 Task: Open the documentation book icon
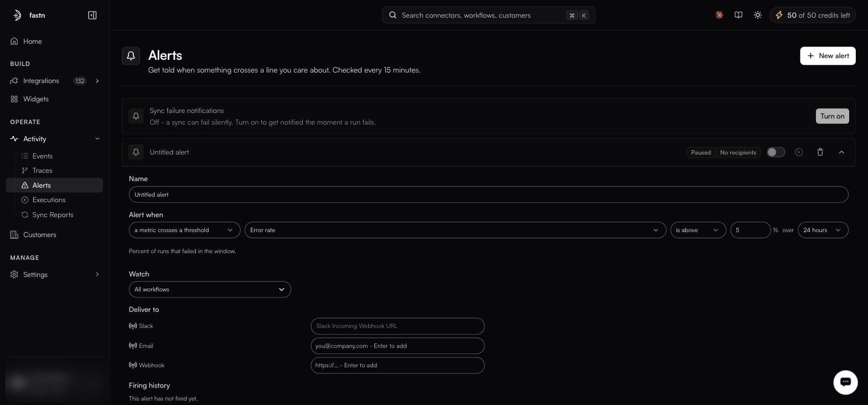[x=738, y=15]
